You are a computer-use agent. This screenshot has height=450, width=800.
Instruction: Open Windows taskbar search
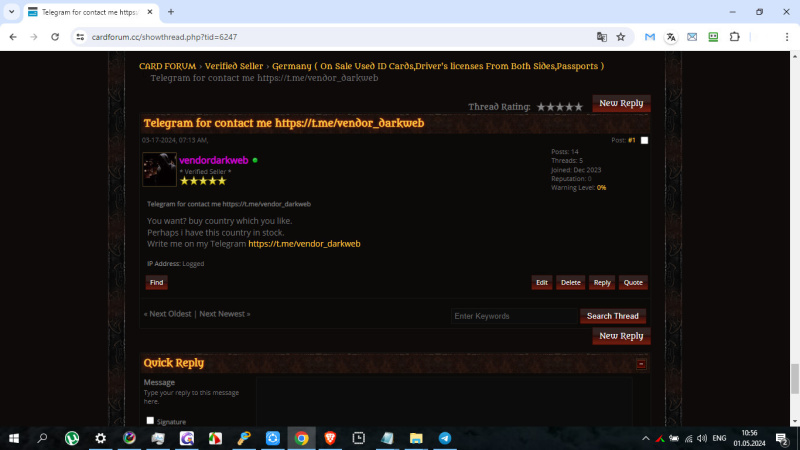42,438
